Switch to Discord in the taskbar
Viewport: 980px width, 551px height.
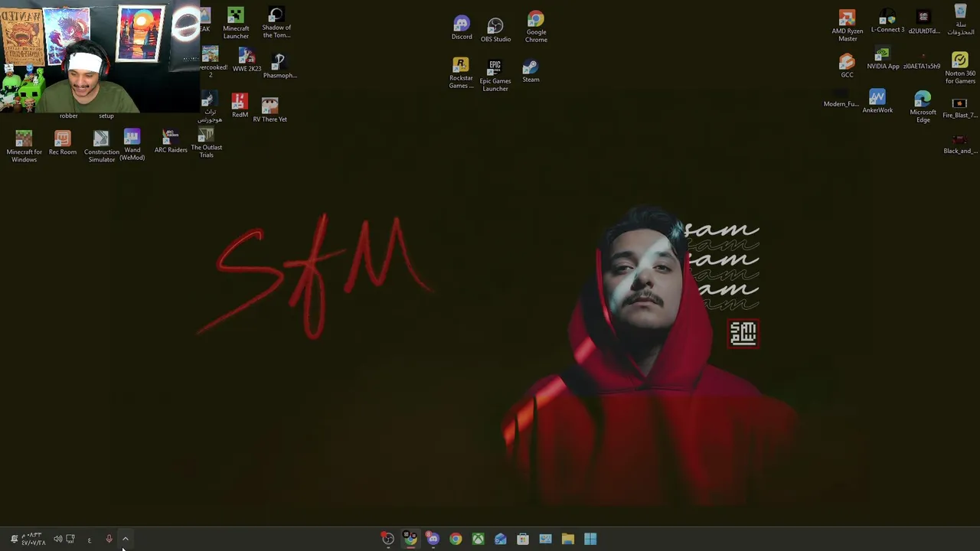coord(433,539)
